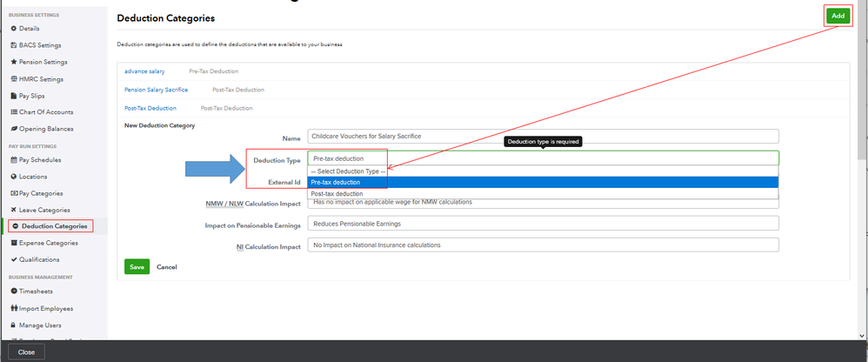
Task: Click the padlock icon for Manage Users
Action: [14, 325]
